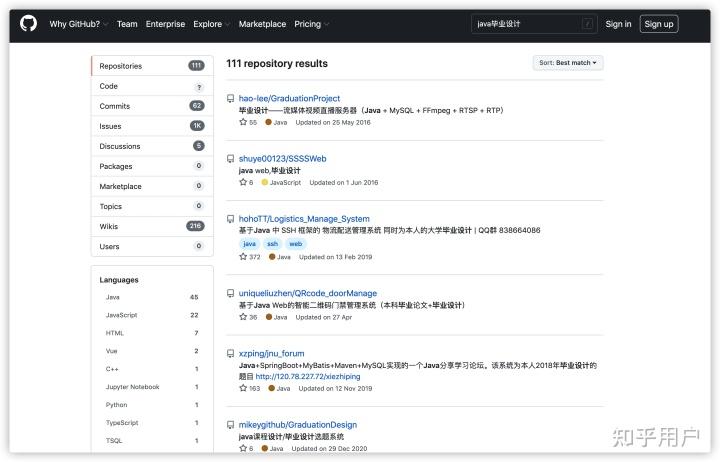720x462 pixels.
Task: Open xzping/jnu_forum repository
Action: click(271, 353)
